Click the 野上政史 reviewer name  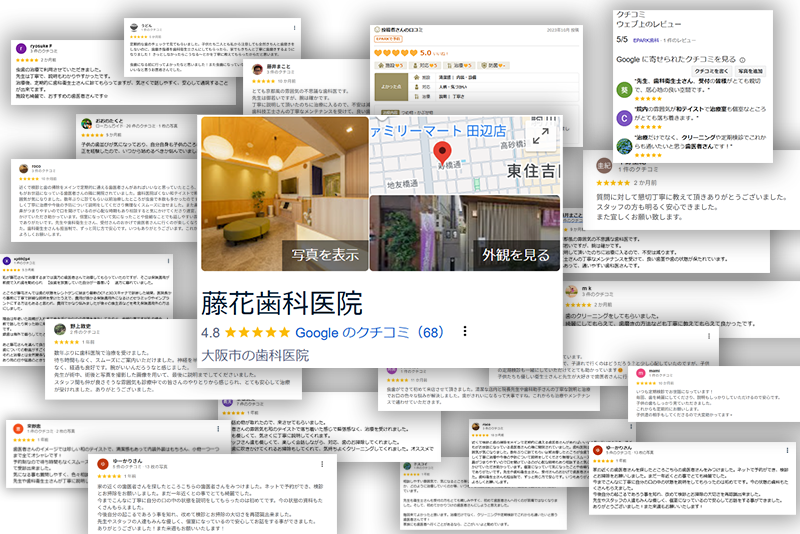[x=80, y=326]
